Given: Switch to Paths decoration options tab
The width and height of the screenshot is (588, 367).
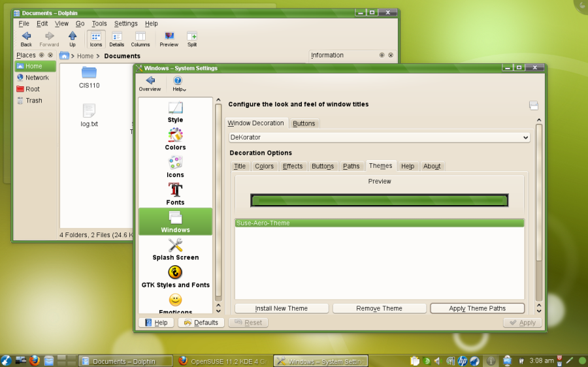Looking at the screenshot, I should coord(351,166).
